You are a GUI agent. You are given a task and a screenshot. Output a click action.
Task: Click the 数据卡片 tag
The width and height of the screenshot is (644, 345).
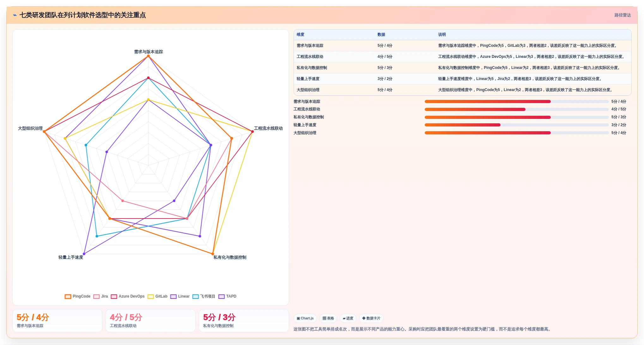(371, 318)
